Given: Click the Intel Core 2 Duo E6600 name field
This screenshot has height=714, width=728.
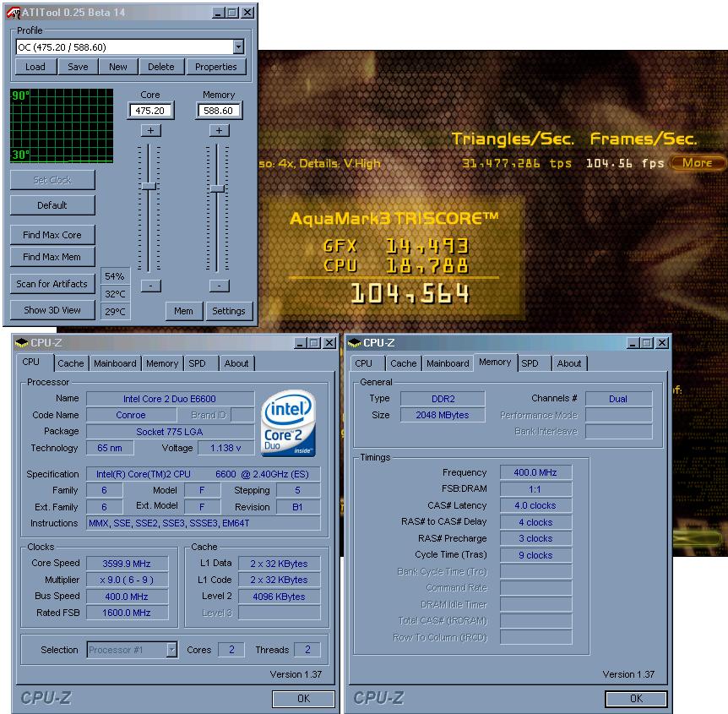Looking at the screenshot, I should (x=170, y=399).
